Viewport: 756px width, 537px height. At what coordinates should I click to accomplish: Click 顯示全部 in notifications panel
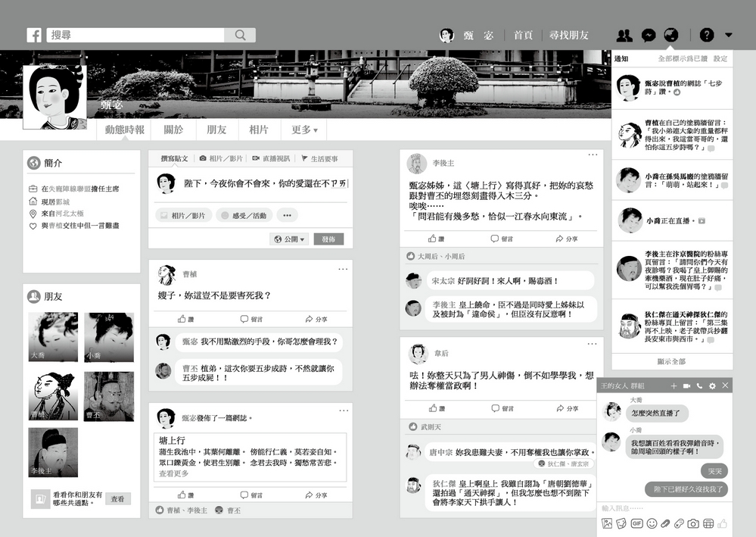671,361
